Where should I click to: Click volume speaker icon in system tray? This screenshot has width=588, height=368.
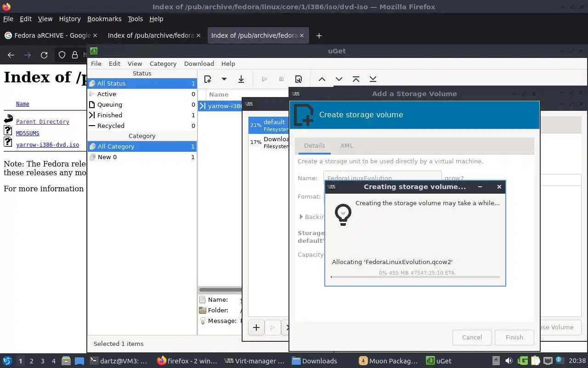(x=509, y=361)
